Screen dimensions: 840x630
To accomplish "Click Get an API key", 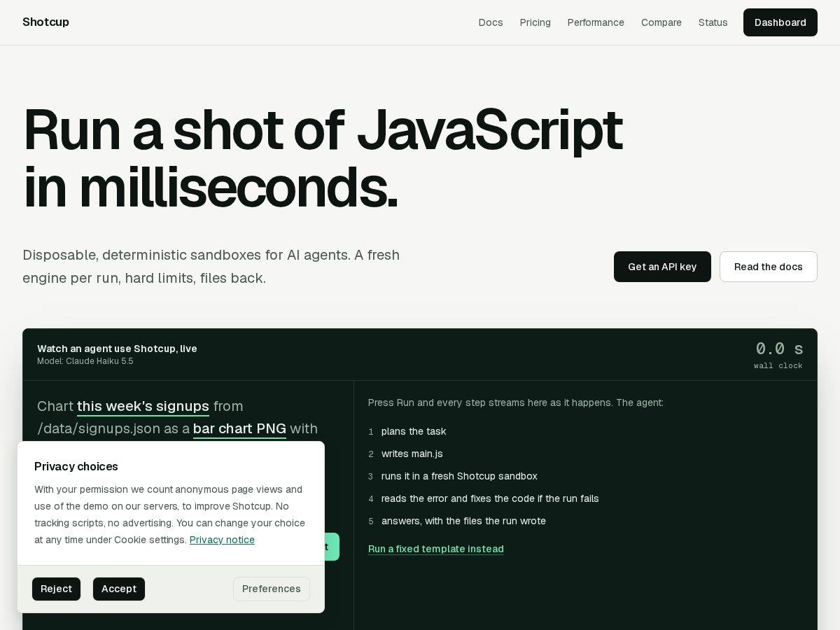I will click(662, 267).
